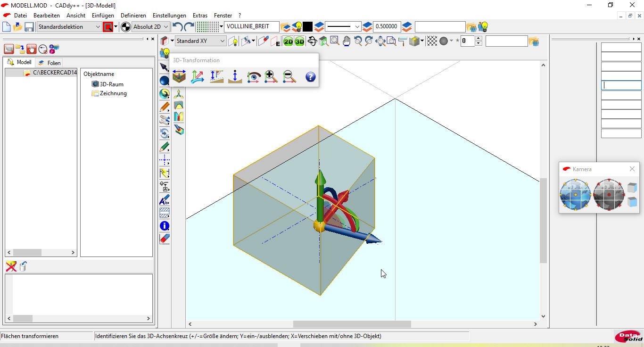Click zoom-out axis cross icon

coord(289,77)
